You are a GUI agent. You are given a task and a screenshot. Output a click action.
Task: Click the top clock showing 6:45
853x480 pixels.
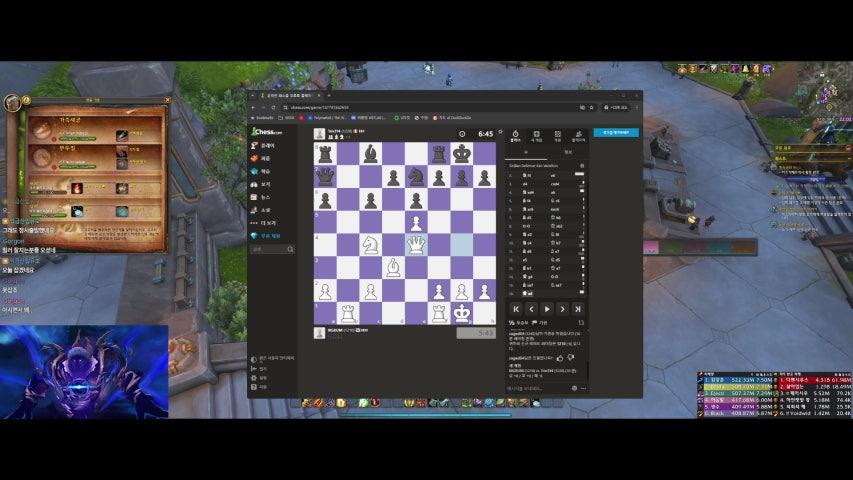pos(485,134)
